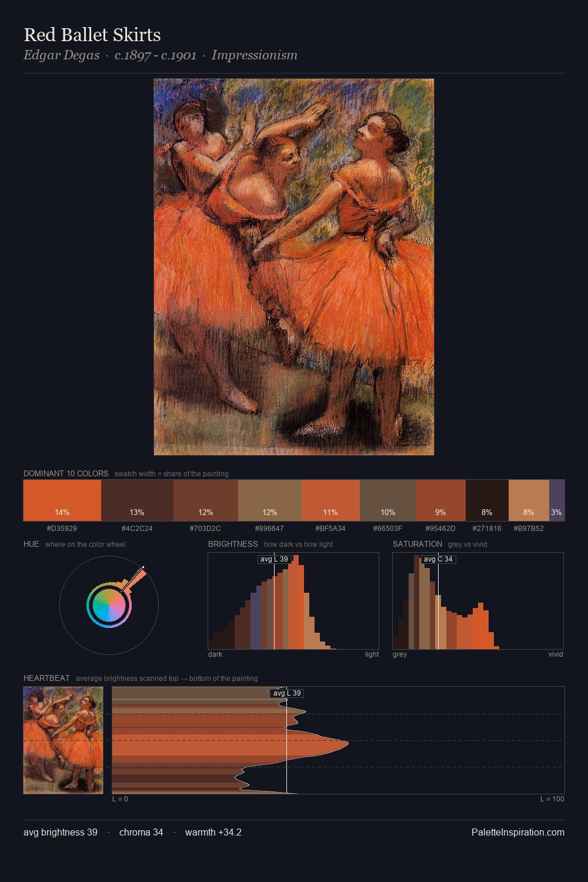
Task: Click the 'where on the color wheel' caption
Action: click(x=85, y=544)
